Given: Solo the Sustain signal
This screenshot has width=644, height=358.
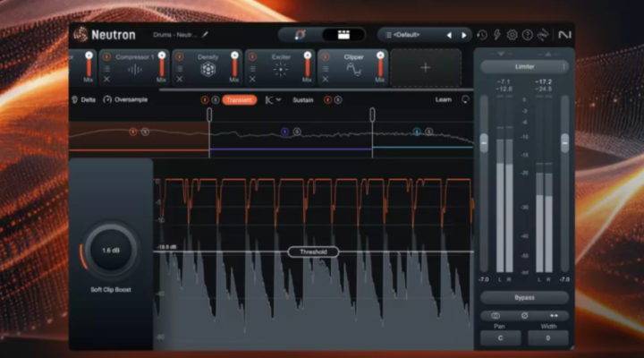Looking at the screenshot, I should click(x=337, y=100).
